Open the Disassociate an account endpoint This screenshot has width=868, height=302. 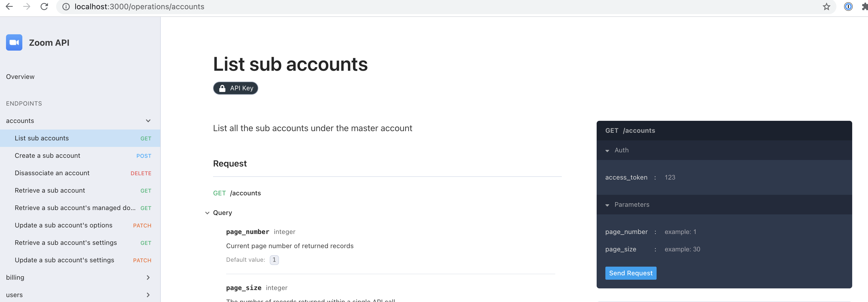pos(52,173)
